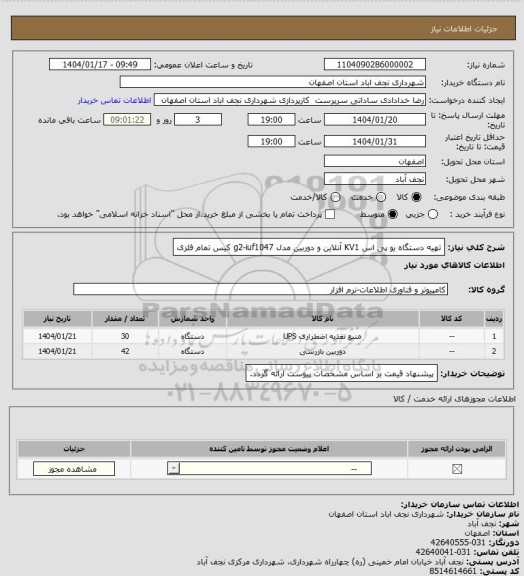Open the supplier permit status dropdown
524x576 pixels.
[269, 468]
